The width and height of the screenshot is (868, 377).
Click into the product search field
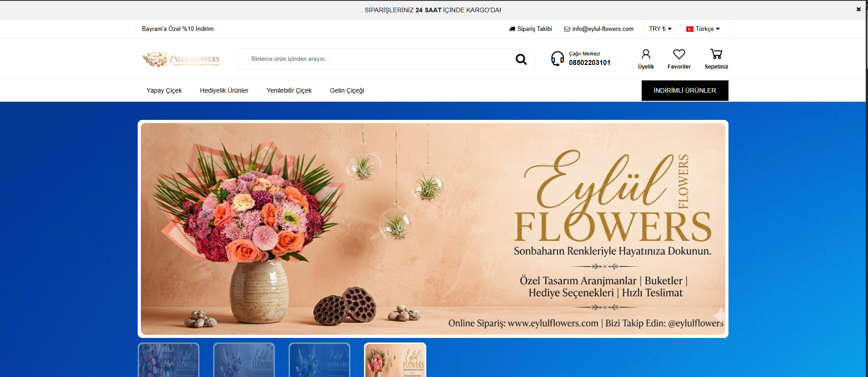tap(377, 59)
